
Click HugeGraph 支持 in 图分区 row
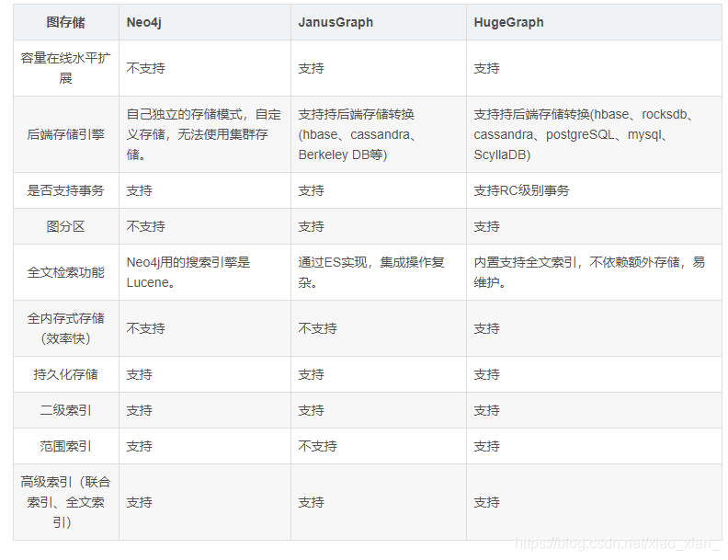click(x=486, y=226)
